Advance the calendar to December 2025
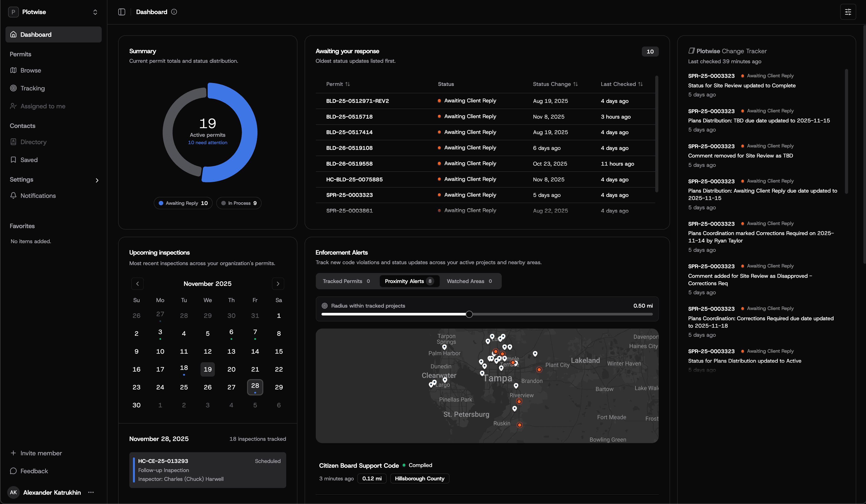The width and height of the screenshot is (866, 504). pos(278,283)
